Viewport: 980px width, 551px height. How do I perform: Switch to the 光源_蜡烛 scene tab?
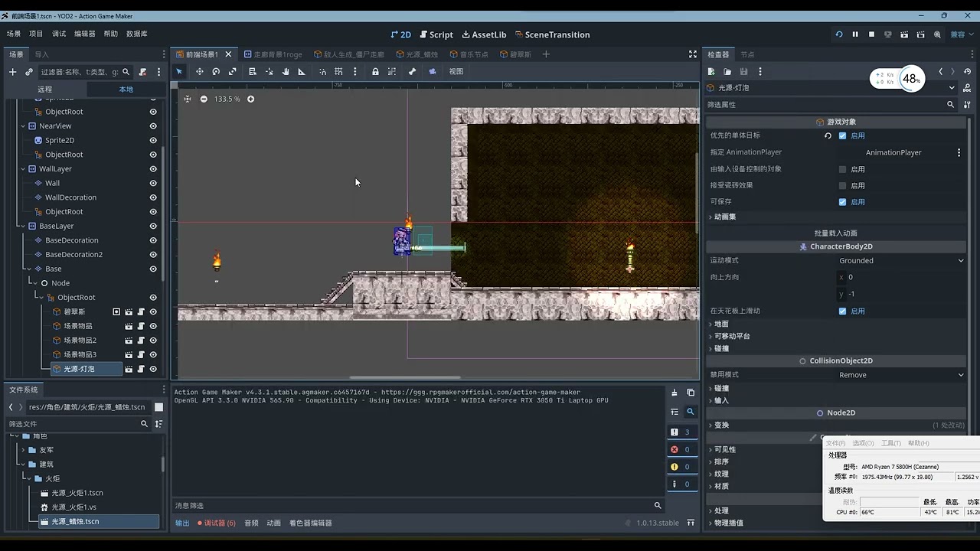[x=417, y=54]
